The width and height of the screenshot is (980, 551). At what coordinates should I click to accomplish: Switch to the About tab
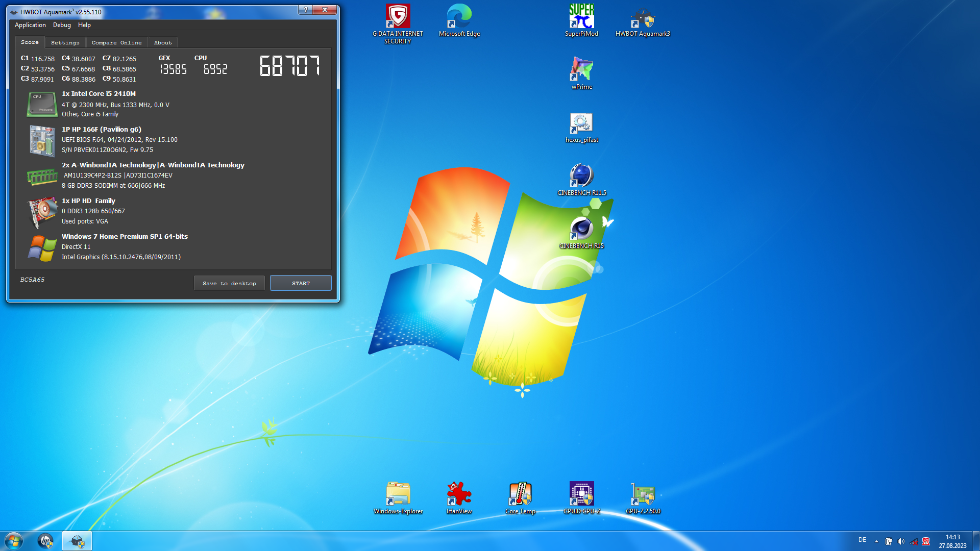pos(163,43)
